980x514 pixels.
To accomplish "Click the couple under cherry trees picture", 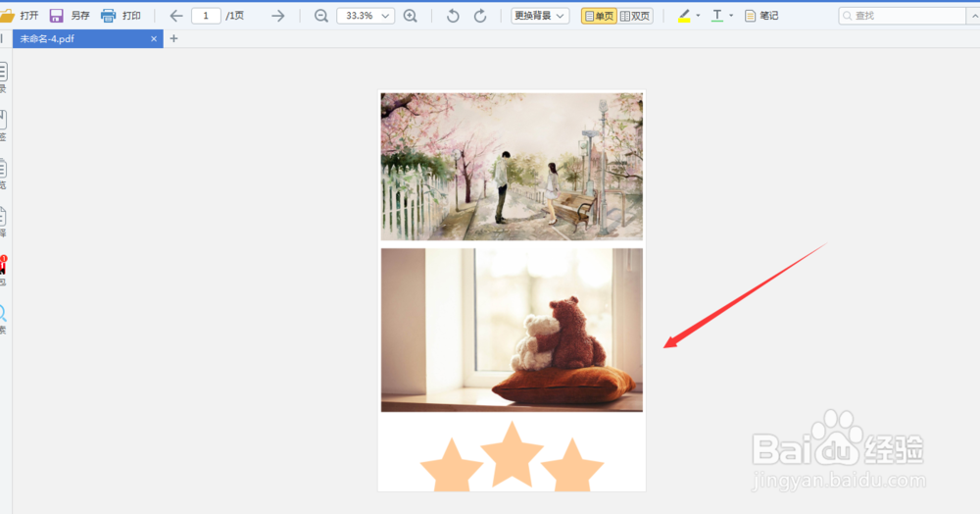I will [x=512, y=167].
